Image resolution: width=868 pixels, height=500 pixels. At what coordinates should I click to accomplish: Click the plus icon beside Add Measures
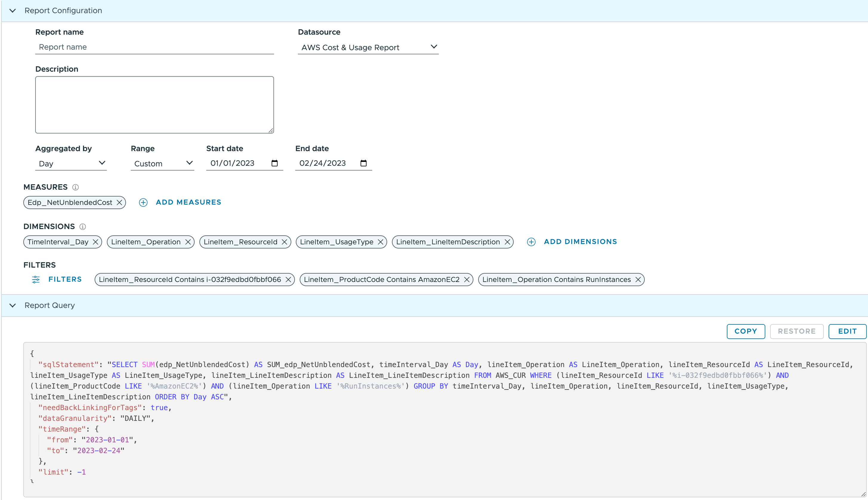coord(143,203)
